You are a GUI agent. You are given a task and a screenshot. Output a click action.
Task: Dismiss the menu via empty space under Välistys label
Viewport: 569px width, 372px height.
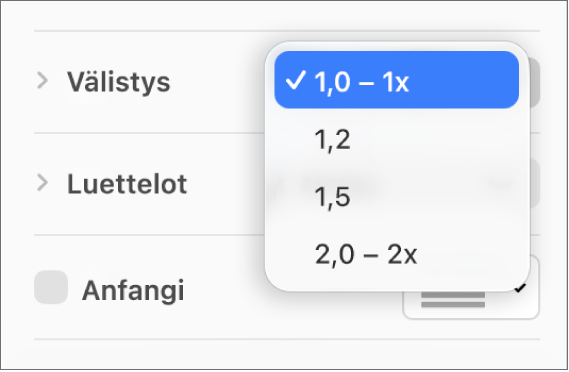click(x=145, y=113)
